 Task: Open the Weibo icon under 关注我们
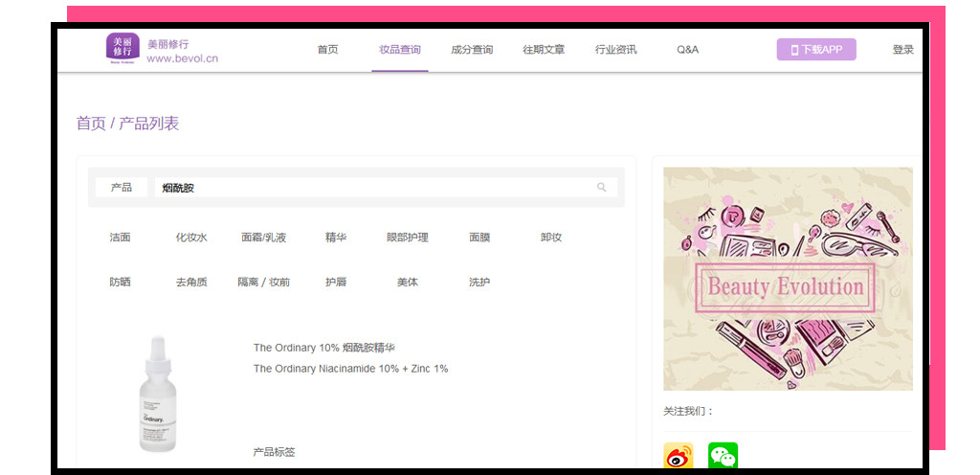pyautogui.click(x=679, y=456)
